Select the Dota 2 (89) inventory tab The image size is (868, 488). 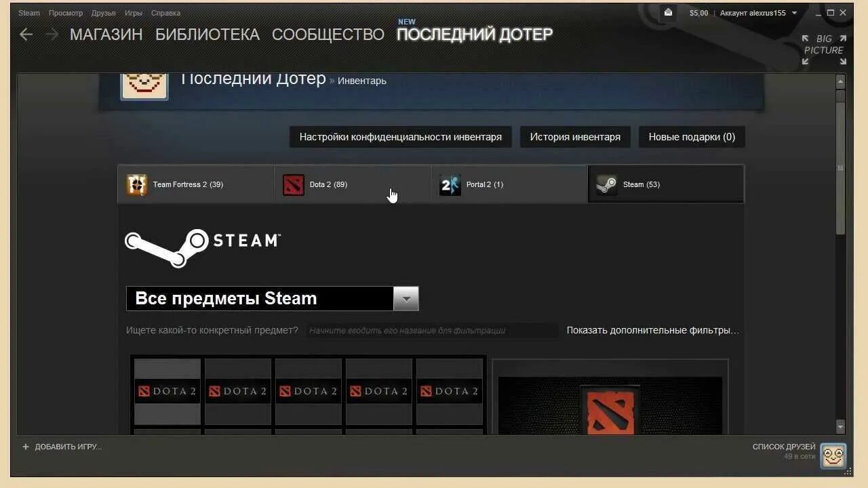[353, 184]
